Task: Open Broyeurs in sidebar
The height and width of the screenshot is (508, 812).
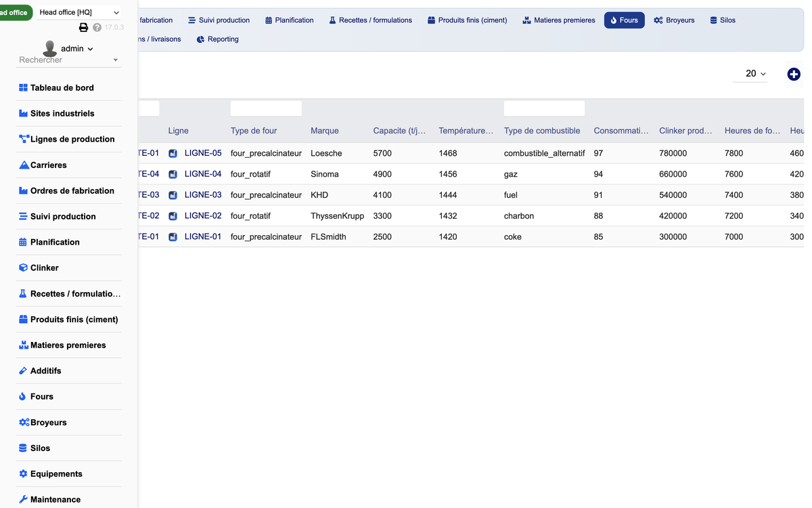Action: pos(69,422)
